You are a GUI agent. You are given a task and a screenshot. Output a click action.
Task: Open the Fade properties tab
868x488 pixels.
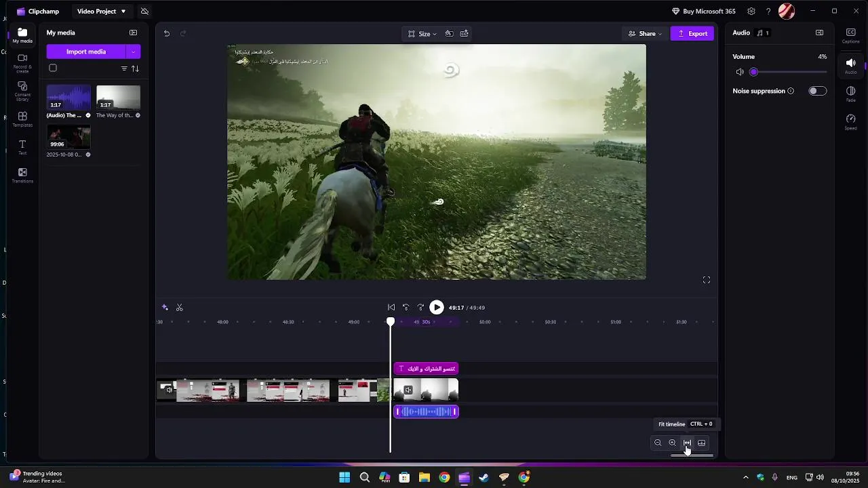click(x=850, y=94)
